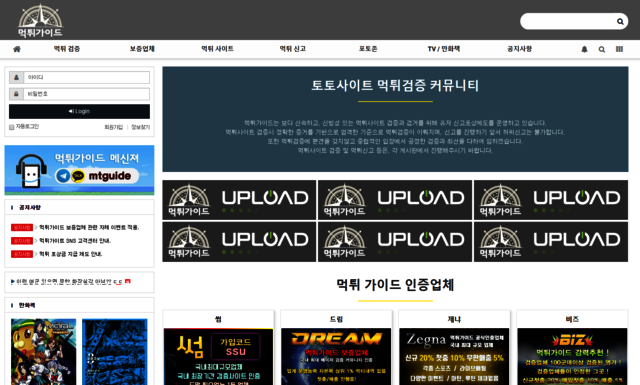Screen dimensions: 640x385
Task: Click the bottom-left UPLOAD banner
Action: click(x=239, y=242)
